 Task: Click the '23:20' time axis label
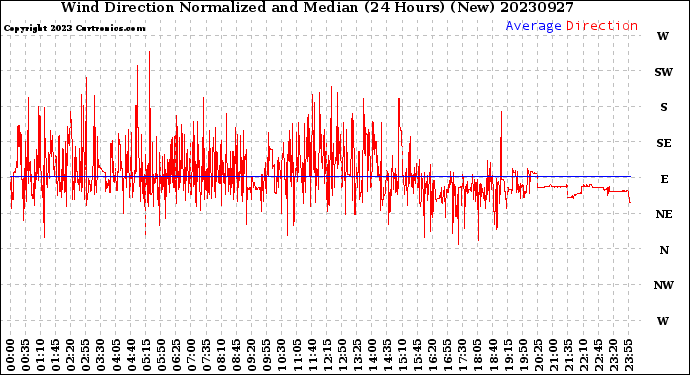pos(613,355)
